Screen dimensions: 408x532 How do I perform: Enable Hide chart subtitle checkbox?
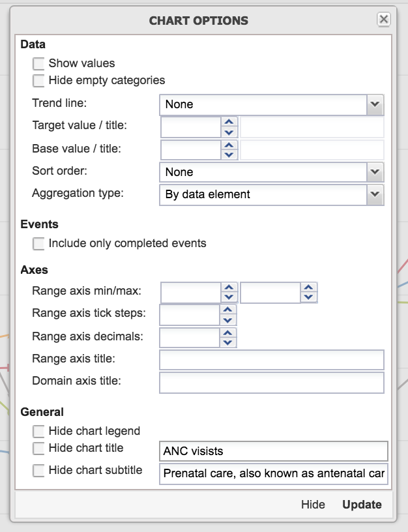pos(39,470)
